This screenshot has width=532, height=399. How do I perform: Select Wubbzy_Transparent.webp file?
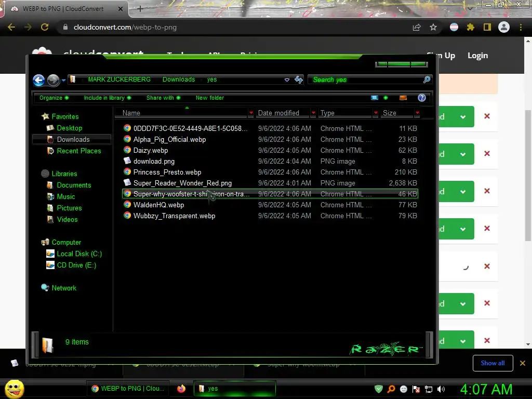(x=270, y=216)
